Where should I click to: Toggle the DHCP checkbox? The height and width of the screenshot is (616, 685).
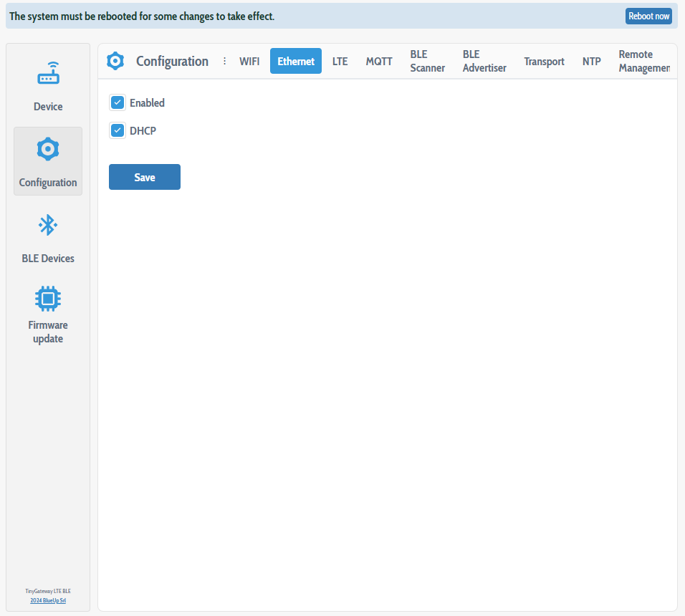point(118,131)
